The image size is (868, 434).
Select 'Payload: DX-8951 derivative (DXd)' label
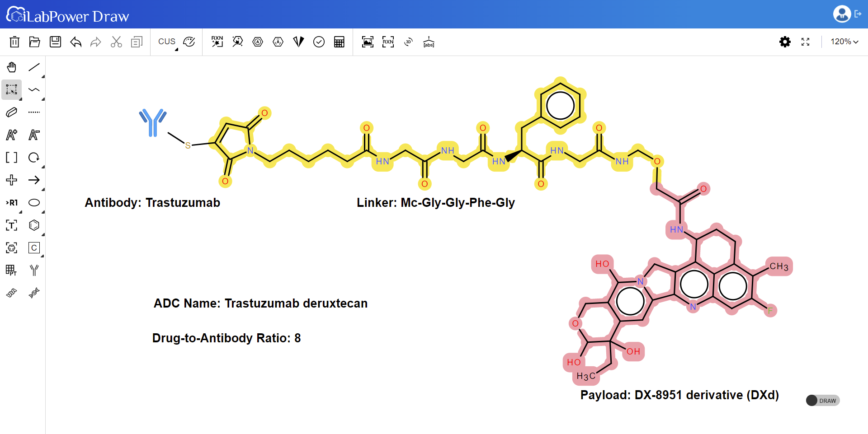[679, 395]
